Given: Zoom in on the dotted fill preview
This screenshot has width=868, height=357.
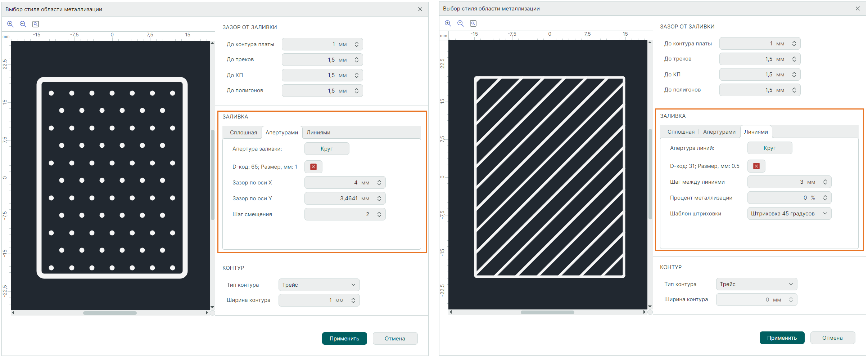Looking at the screenshot, I should [x=10, y=24].
